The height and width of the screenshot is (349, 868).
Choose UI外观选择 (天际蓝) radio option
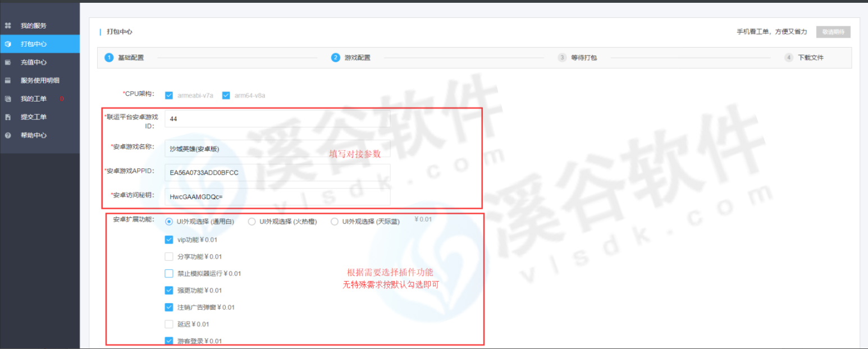tap(335, 222)
